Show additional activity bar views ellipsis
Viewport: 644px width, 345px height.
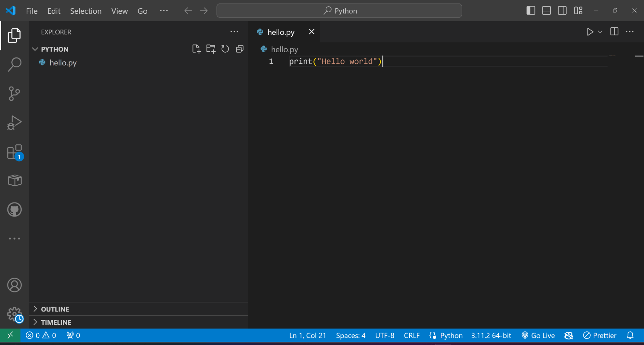pyautogui.click(x=14, y=239)
